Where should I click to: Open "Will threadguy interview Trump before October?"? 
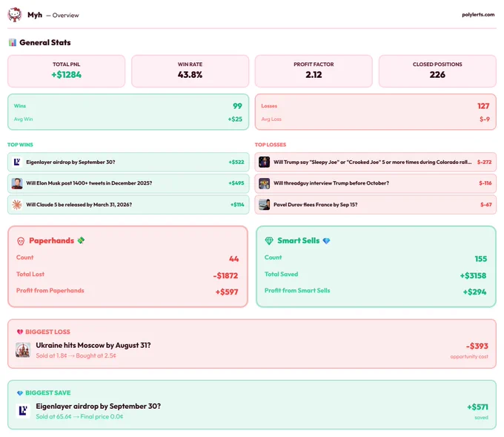click(376, 183)
